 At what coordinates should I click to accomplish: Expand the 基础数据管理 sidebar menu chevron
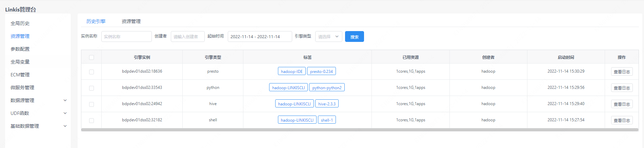[65, 126]
